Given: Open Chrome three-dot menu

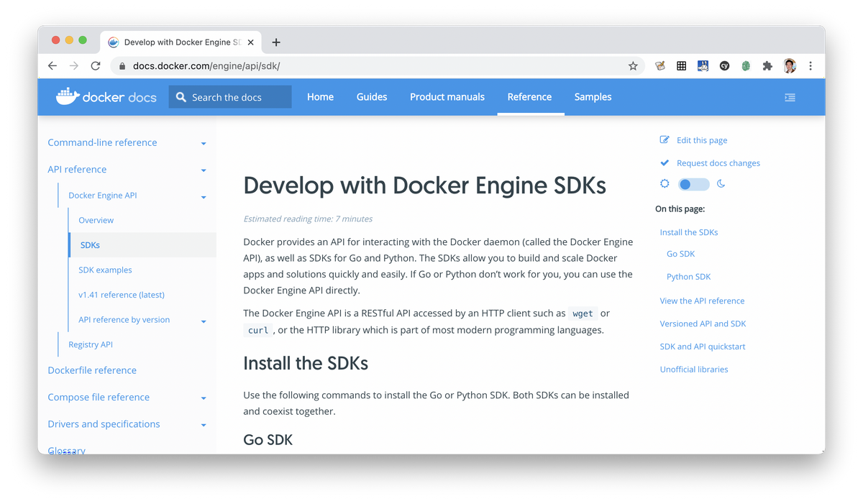Looking at the screenshot, I should coord(811,66).
